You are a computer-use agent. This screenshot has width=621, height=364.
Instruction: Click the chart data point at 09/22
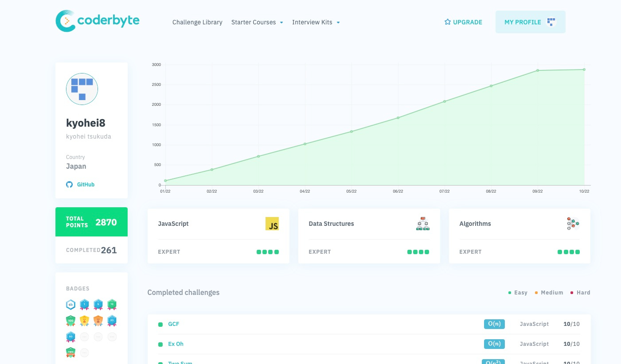coord(538,70)
